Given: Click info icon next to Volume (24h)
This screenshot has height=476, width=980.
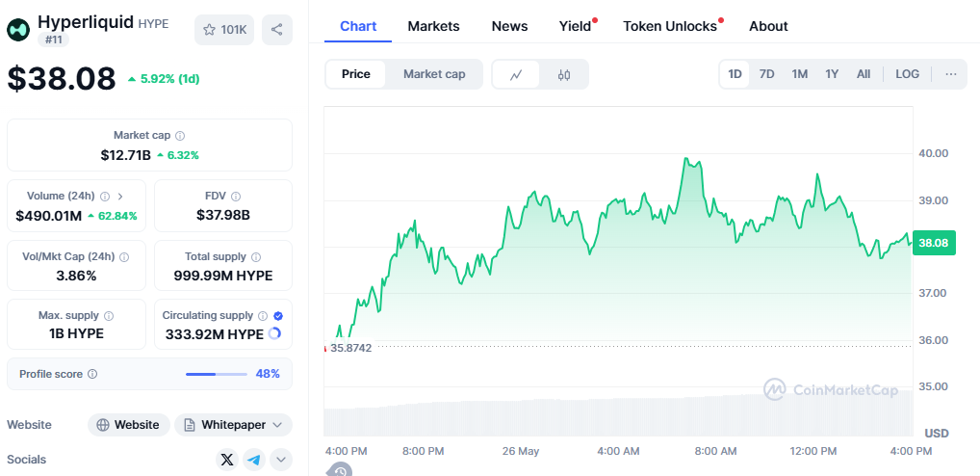Looking at the screenshot, I should (x=105, y=197).
